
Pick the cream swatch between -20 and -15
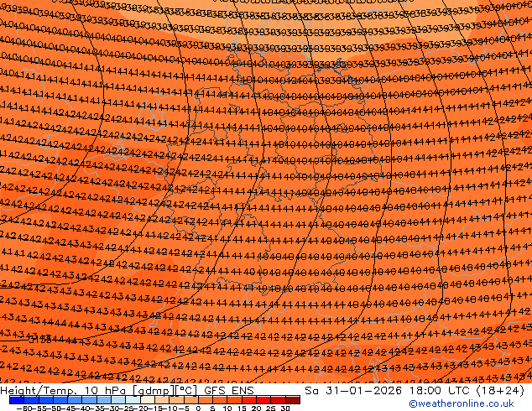(x=148, y=400)
